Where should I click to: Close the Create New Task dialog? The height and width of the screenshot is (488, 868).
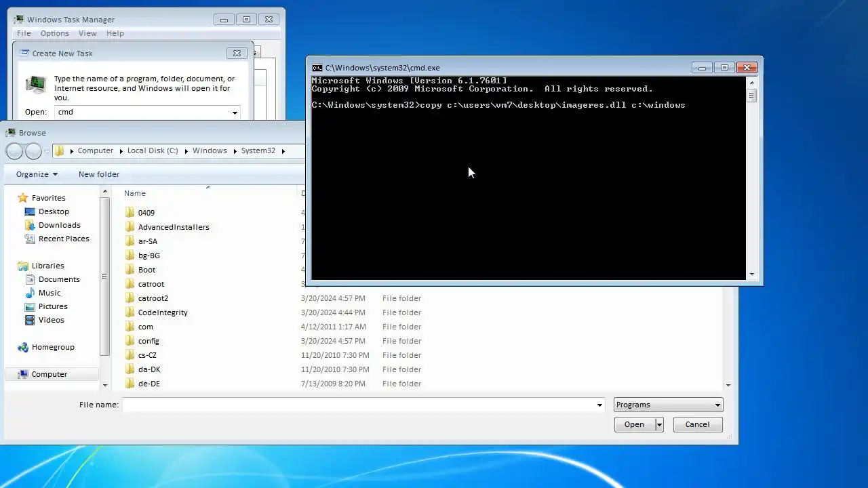point(237,54)
